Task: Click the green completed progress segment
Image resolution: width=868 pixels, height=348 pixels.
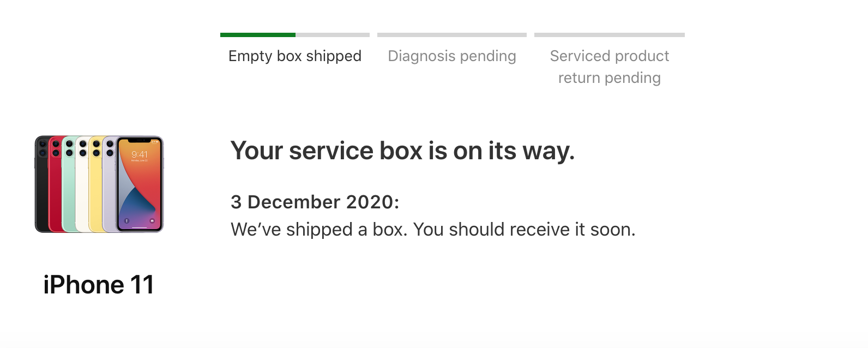Action: [257, 35]
